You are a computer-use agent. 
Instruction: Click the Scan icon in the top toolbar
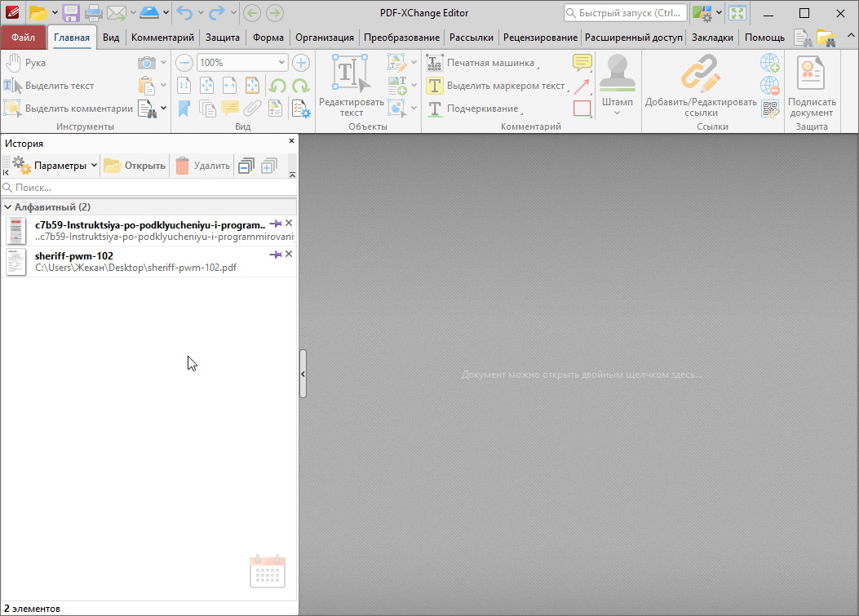click(149, 12)
